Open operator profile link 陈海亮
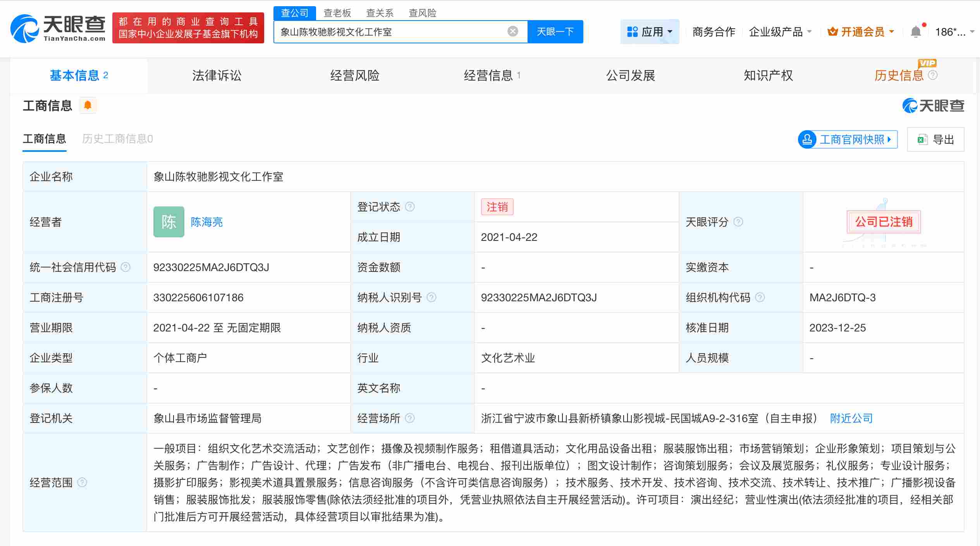The height and width of the screenshot is (546, 980). coord(206,222)
